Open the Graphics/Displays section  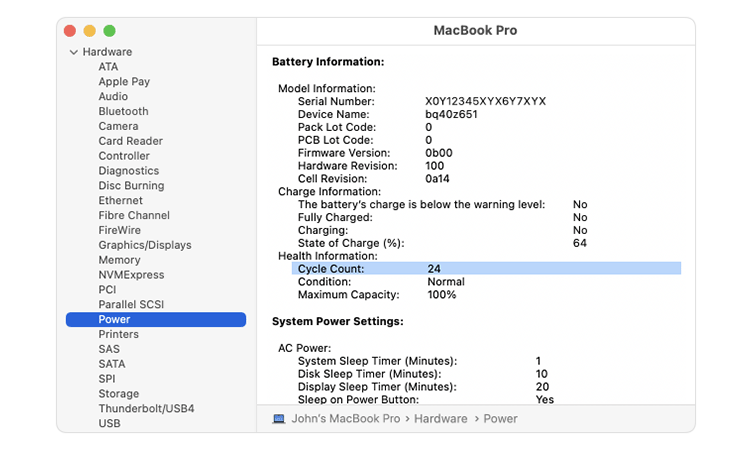(144, 245)
